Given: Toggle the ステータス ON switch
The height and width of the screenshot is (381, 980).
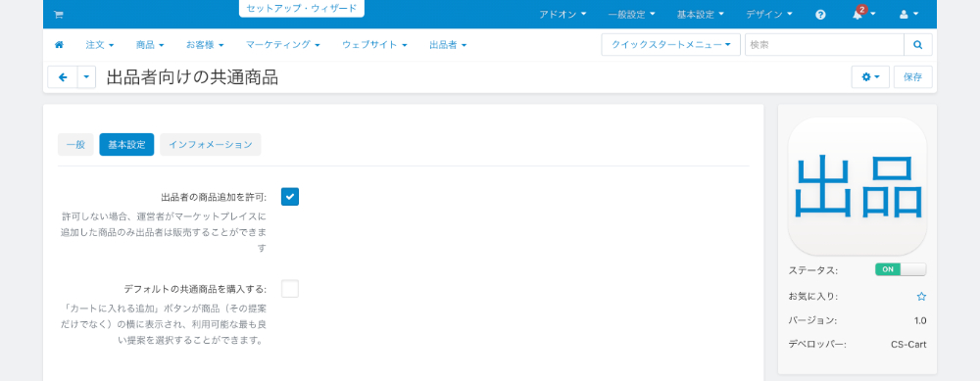Looking at the screenshot, I should tap(901, 269).
